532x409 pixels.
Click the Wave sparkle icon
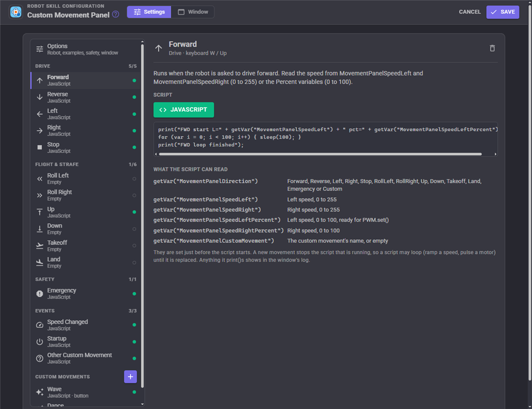click(39, 392)
